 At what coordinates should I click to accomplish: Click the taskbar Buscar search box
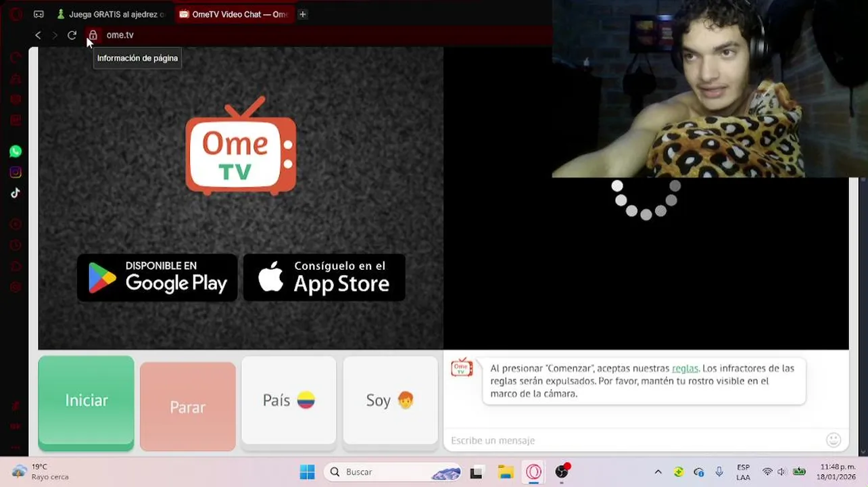(x=392, y=472)
